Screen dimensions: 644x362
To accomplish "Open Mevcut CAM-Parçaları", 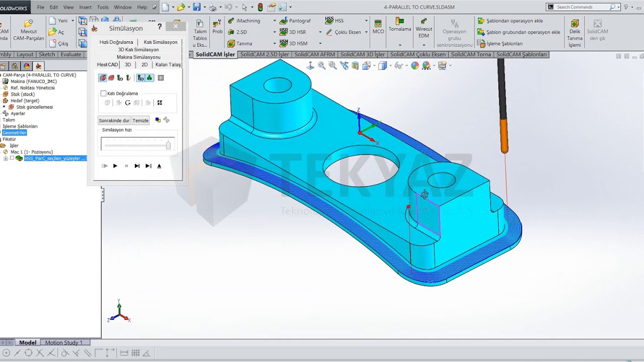I will [29, 30].
